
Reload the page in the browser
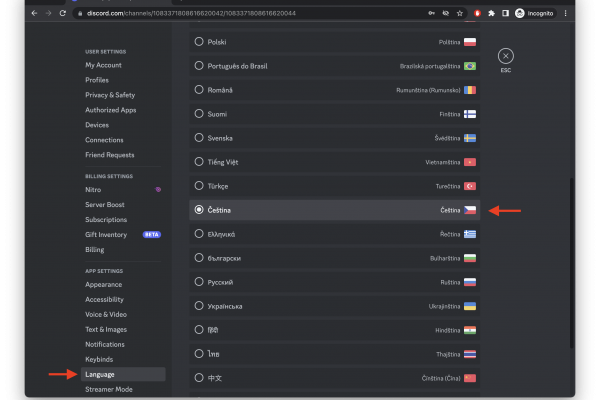pyautogui.click(x=63, y=13)
